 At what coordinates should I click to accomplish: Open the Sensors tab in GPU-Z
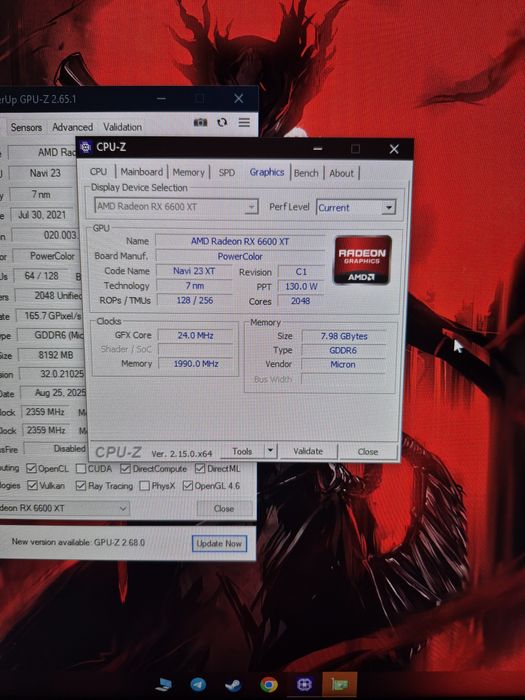tap(26, 127)
